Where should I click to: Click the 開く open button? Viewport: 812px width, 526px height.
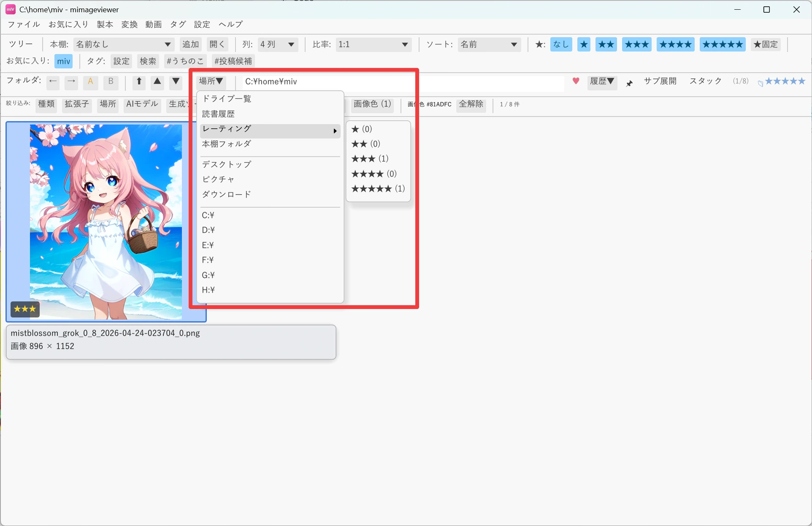point(217,44)
